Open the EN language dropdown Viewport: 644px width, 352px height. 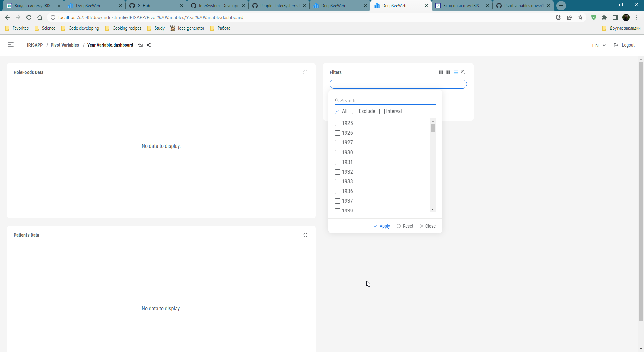tap(599, 45)
